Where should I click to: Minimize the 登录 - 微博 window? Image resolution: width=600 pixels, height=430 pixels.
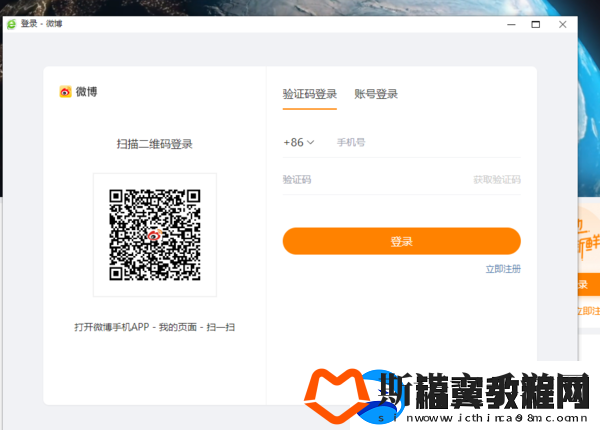[511, 24]
